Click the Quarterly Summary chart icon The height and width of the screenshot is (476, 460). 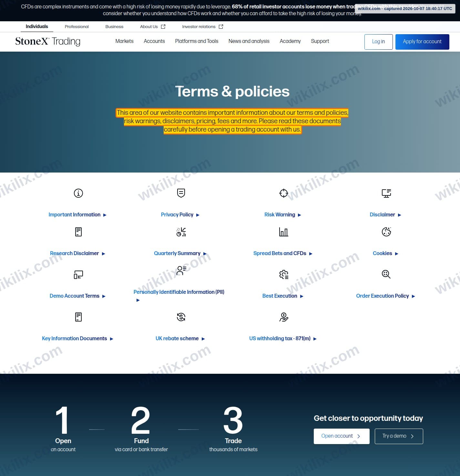(181, 232)
